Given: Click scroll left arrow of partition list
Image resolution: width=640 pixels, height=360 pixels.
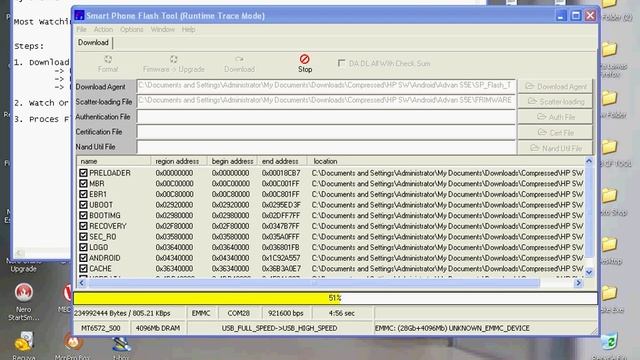Looking at the screenshot, I should click(82, 283).
